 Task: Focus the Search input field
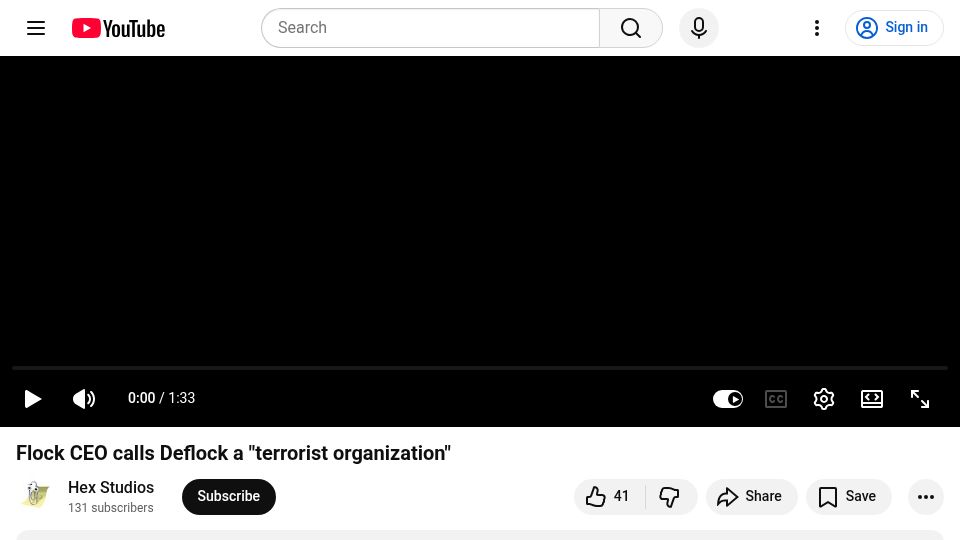click(x=430, y=28)
